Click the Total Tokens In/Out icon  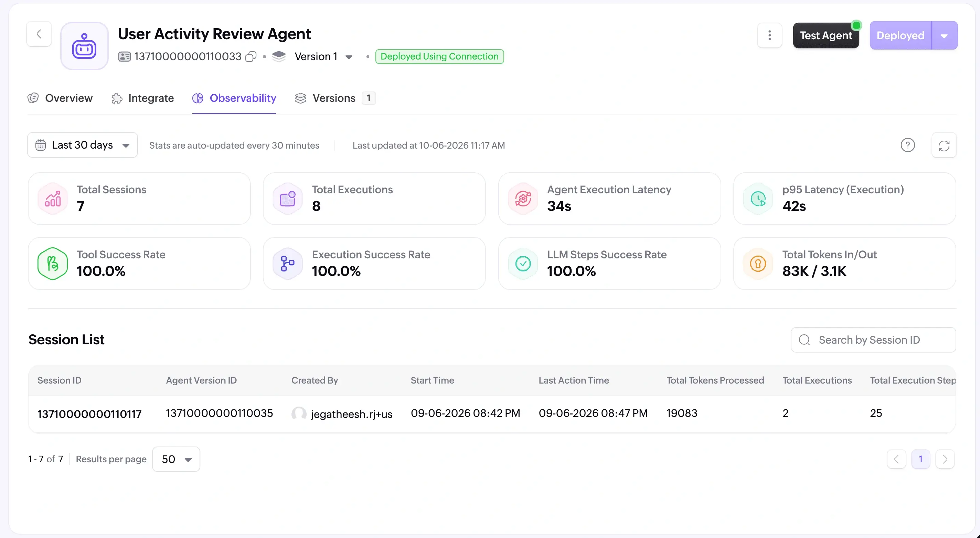[758, 263]
